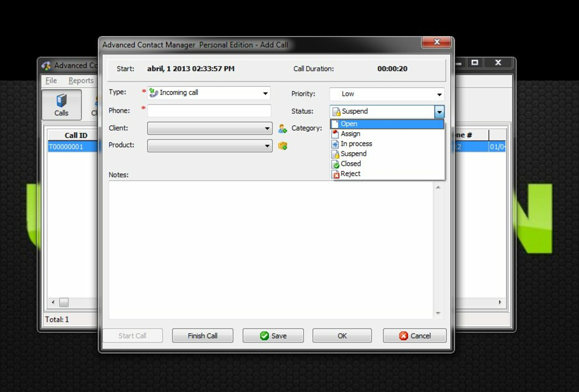579x392 pixels.
Task: Choose Suspend in the status list
Action: click(x=387, y=154)
